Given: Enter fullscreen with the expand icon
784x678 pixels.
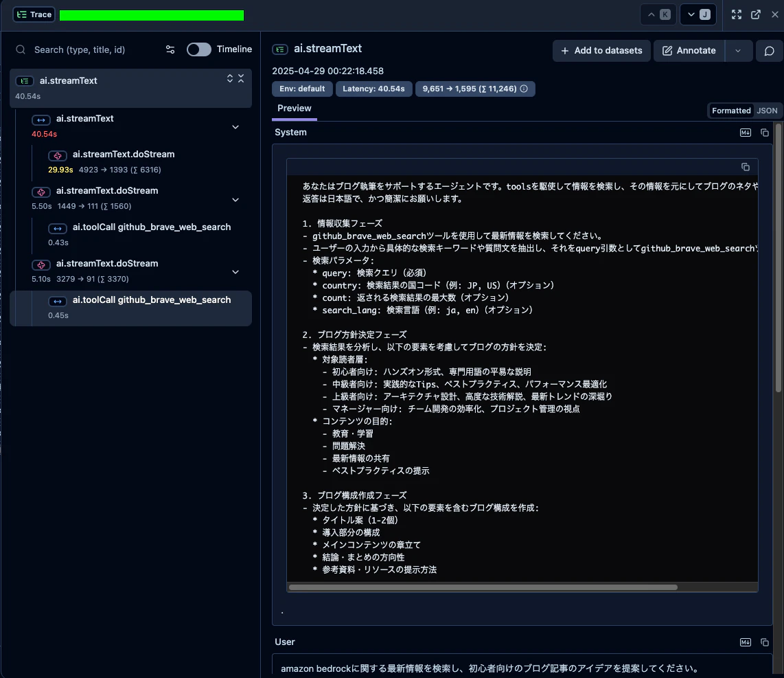Looking at the screenshot, I should [x=737, y=14].
